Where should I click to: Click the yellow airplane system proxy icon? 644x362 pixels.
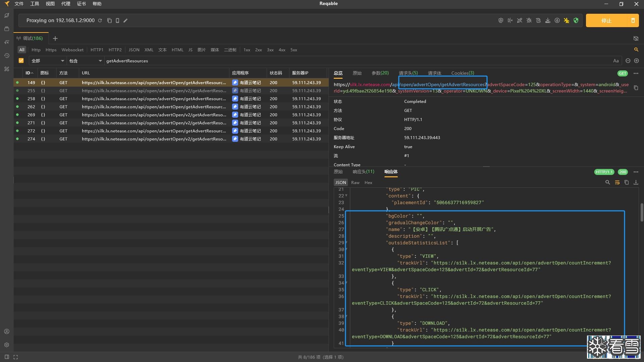(567, 20)
